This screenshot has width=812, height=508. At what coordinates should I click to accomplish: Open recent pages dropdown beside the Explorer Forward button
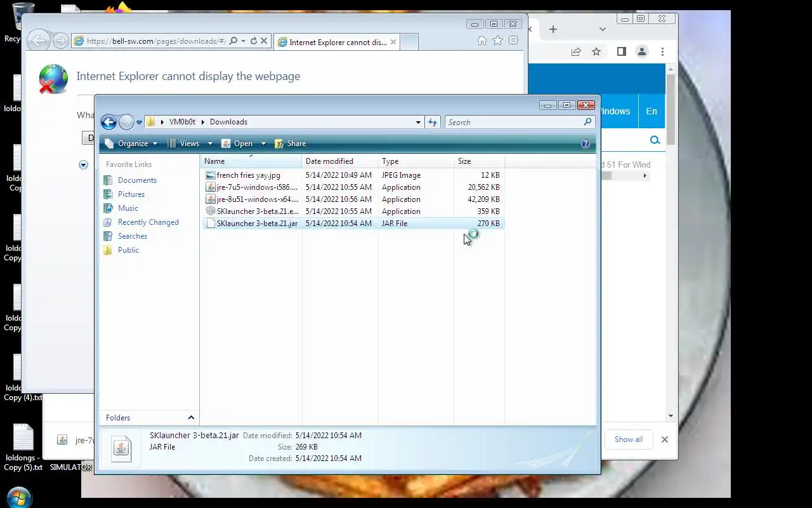click(x=139, y=123)
